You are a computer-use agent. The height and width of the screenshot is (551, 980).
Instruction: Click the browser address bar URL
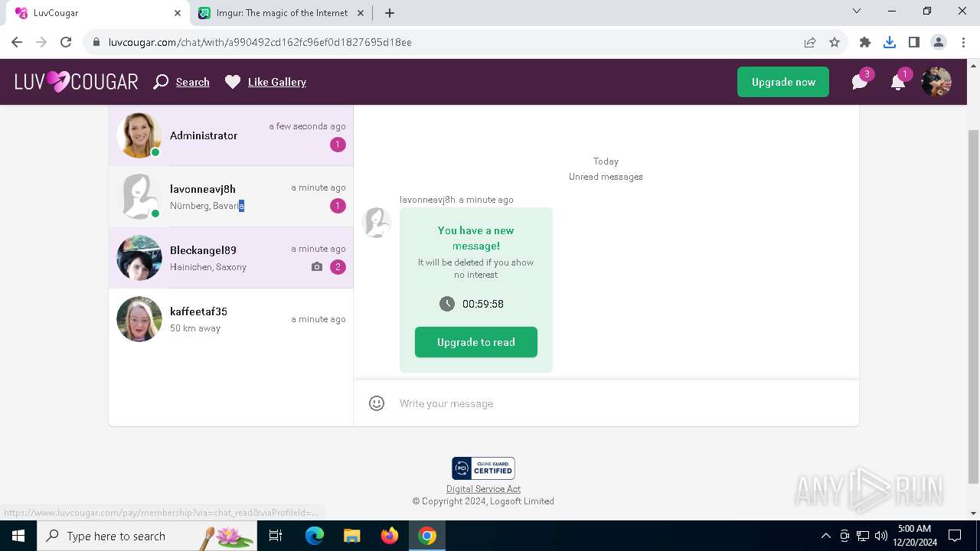tap(260, 42)
